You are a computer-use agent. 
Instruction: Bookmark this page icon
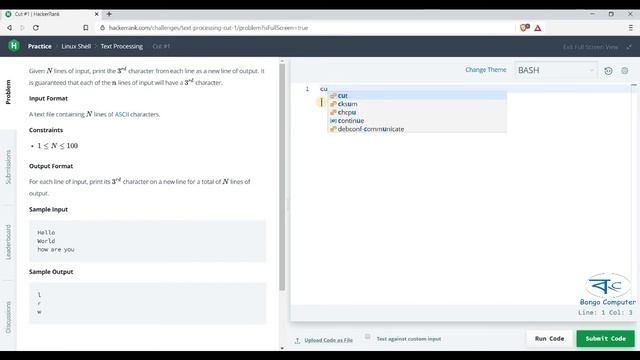(x=85, y=28)
